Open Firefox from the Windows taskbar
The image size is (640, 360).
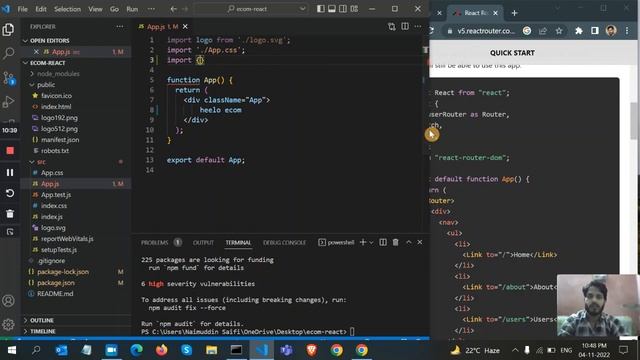162,350
